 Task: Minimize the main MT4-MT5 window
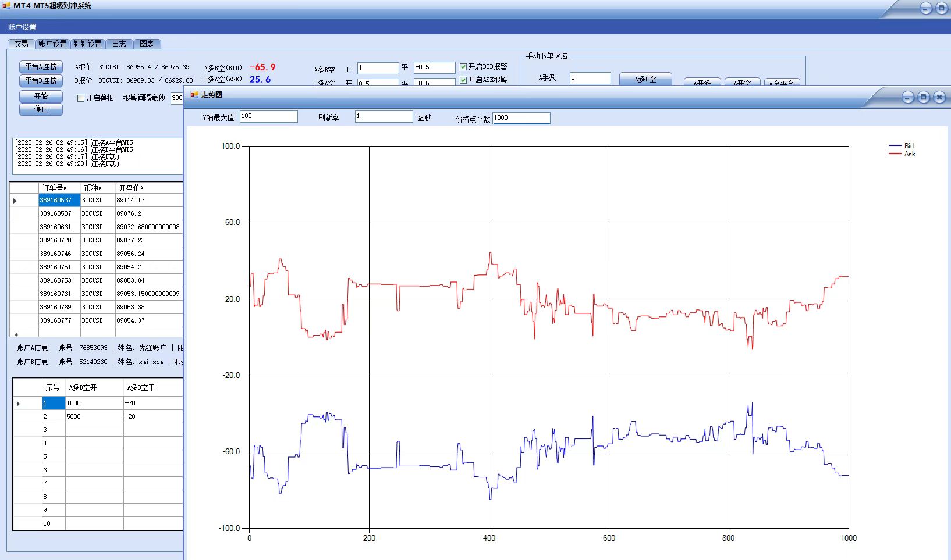click(926, 9)
